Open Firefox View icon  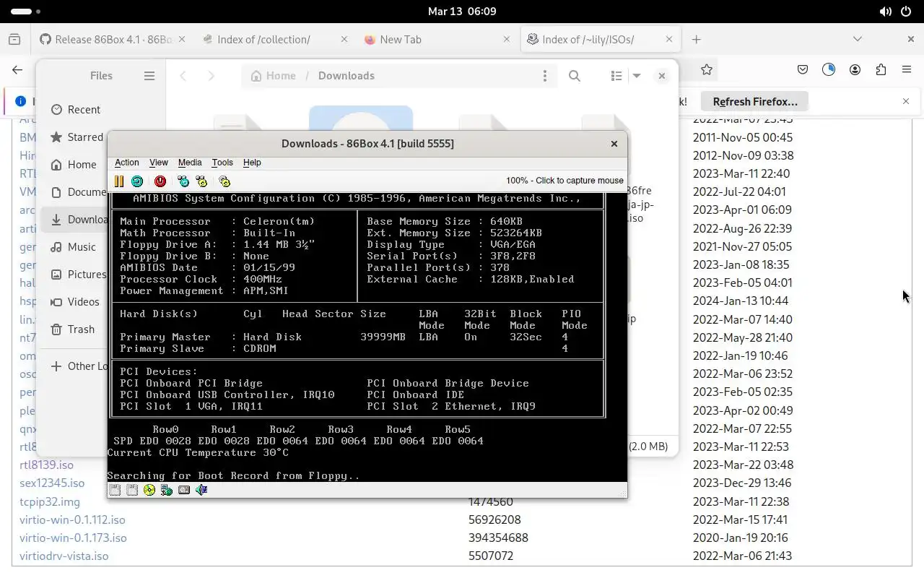pyautogui.click(x=14, y=40)
